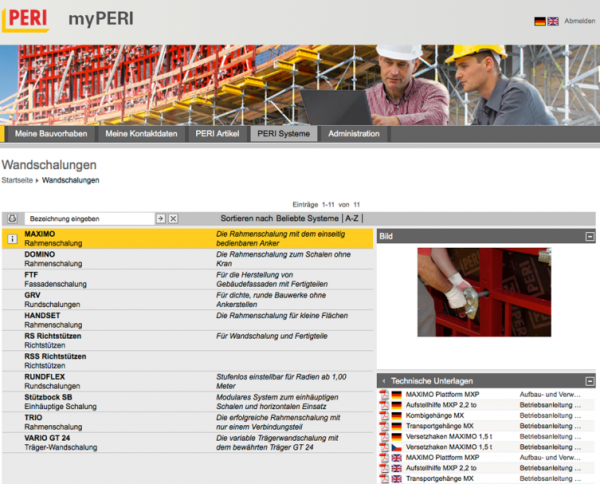Click the myPERI title
Image resolution: width=600 pixels, height=484 pixels.
click(x=101, y=19)
